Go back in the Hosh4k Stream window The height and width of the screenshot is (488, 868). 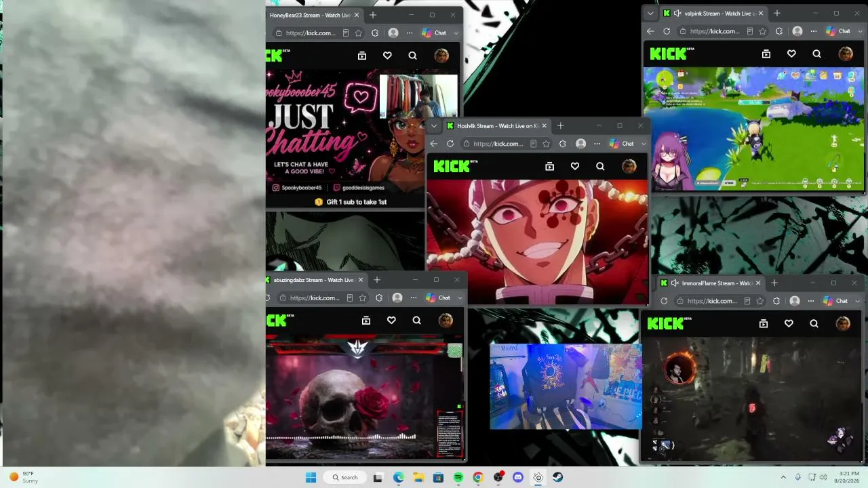click(x=433, y=144)
